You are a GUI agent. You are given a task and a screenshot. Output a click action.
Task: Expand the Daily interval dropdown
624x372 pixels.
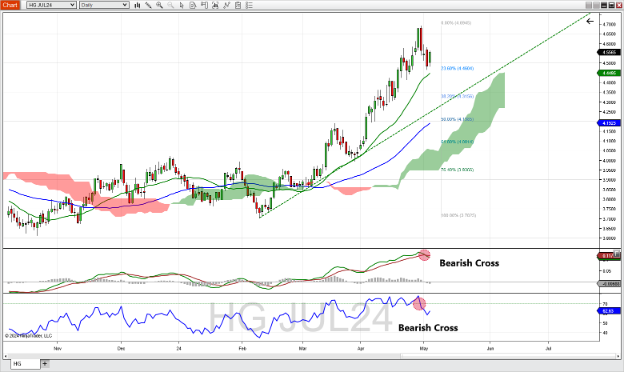click(104, 5)
